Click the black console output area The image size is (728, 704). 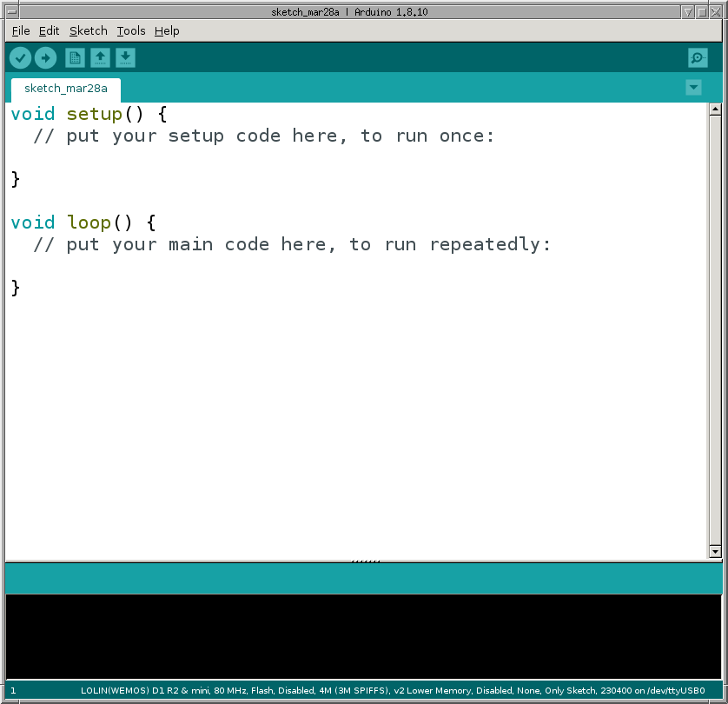pyautogui.click(x=363, y=637)
